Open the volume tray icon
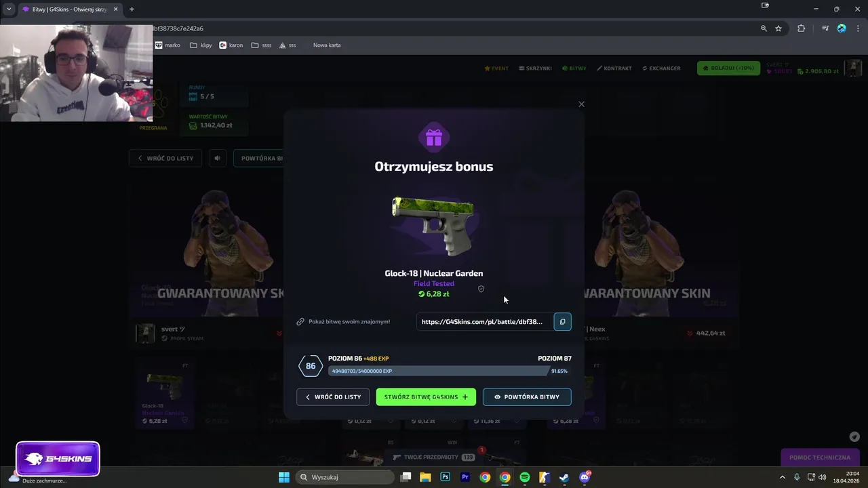The image size is (868, 488). (x=823, y=477)
